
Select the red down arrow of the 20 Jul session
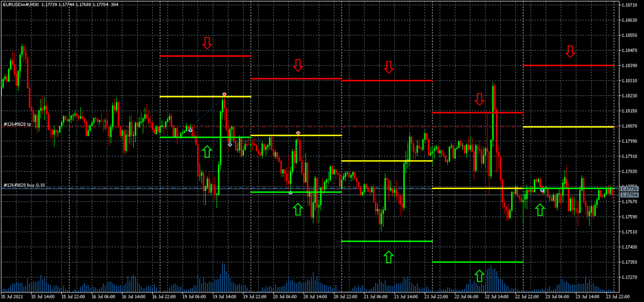pyautogui.click(x=298, y=65)
